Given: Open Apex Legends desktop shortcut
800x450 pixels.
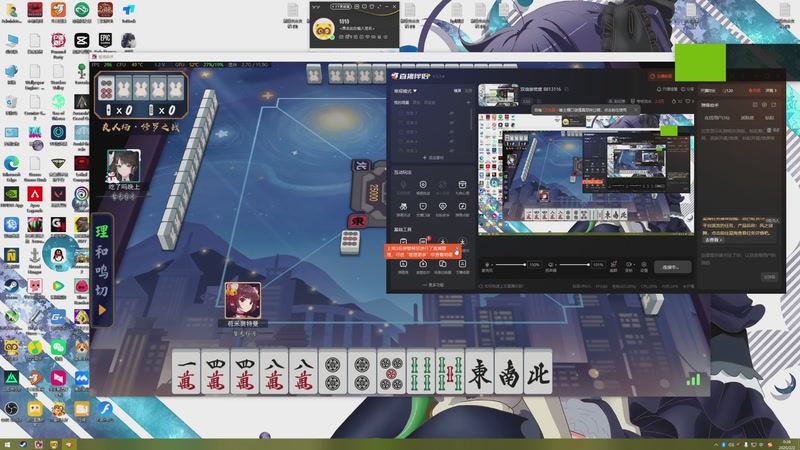Looking at the screenshot, I should [x=35, y=194].
